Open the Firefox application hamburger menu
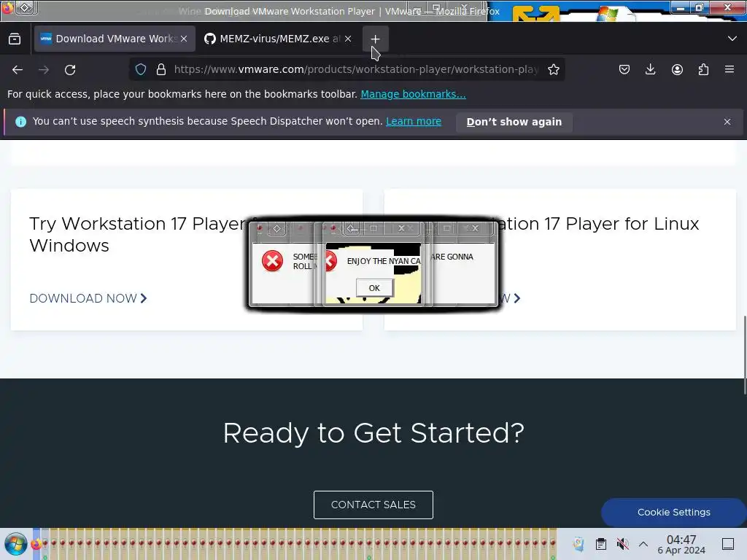747x560 pixels. click(x=729, y=69)
